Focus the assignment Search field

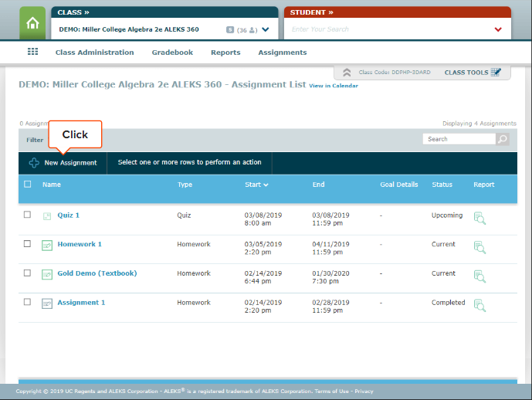[x=459, y=139]
